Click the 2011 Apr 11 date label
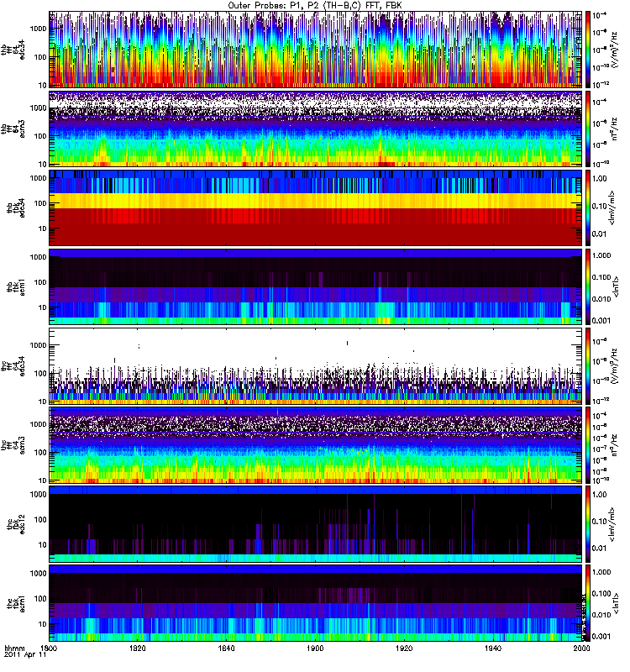Viewport: 630px width, 672px height. (x=25, y=655)
